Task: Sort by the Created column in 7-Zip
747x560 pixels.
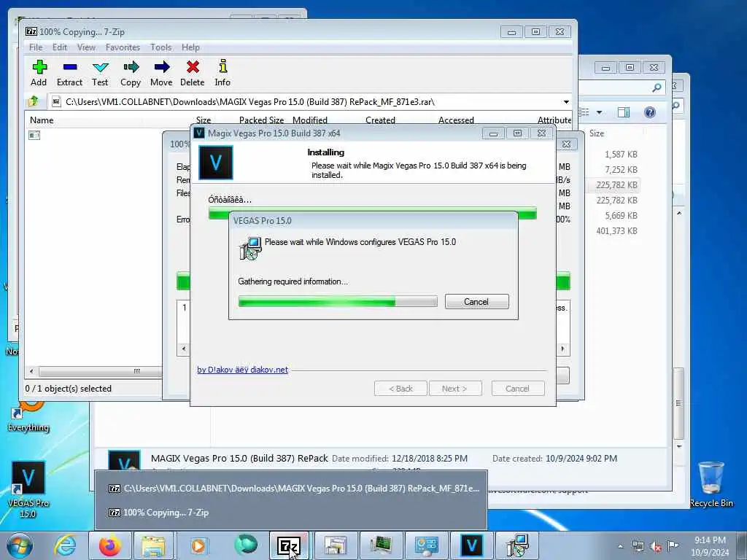Action: [x=380, y=120]
